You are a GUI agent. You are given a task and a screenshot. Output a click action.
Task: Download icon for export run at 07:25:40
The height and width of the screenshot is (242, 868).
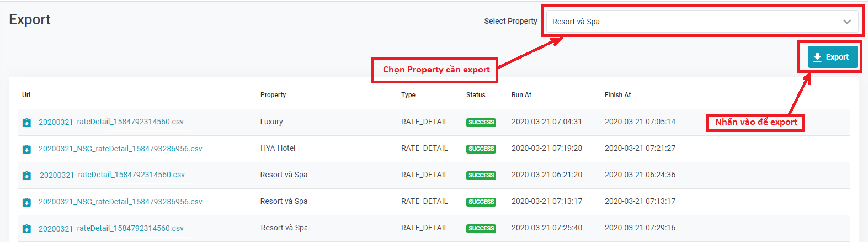pos(26,229)
